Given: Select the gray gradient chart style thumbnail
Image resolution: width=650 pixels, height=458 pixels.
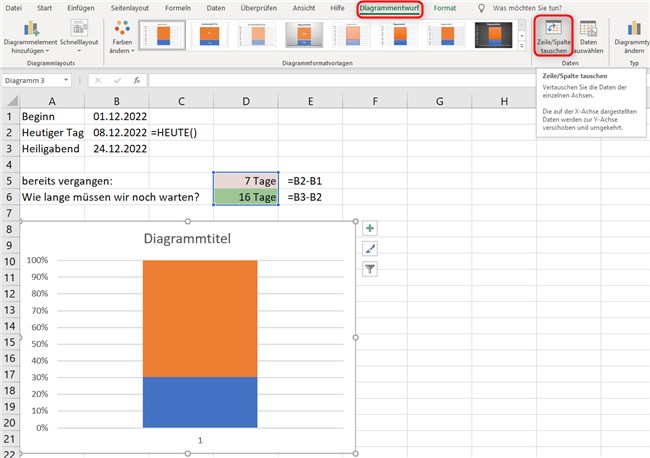Looking at the screenshot, I should coord(304,35).
